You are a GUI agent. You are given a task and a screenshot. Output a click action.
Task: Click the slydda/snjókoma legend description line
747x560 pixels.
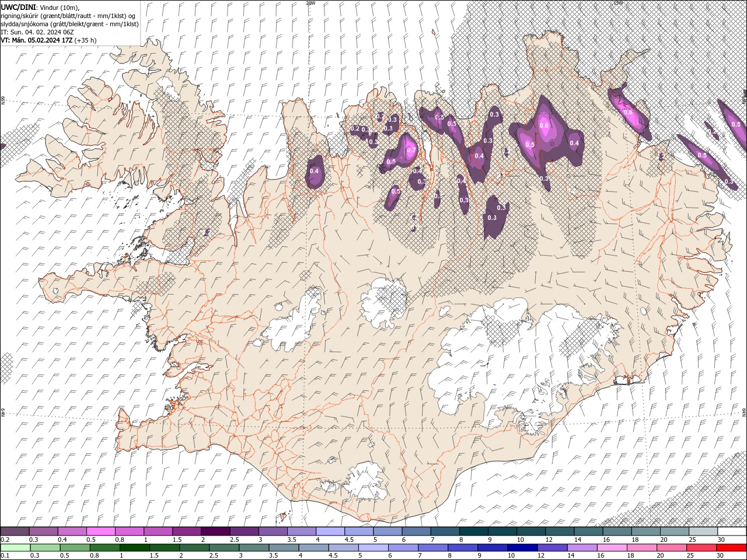click(70, 24)
